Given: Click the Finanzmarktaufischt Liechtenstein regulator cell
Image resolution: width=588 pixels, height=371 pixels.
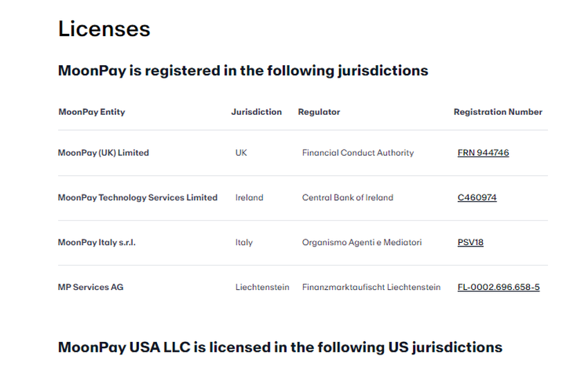Looking at the screenshot, I should pos(371,287).
